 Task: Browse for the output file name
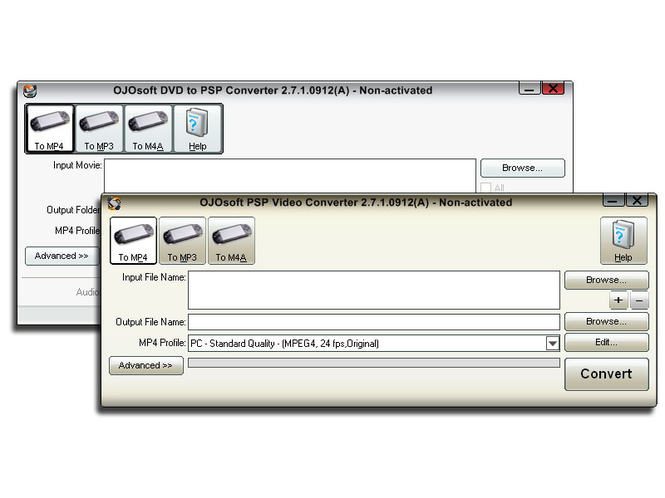606,322
